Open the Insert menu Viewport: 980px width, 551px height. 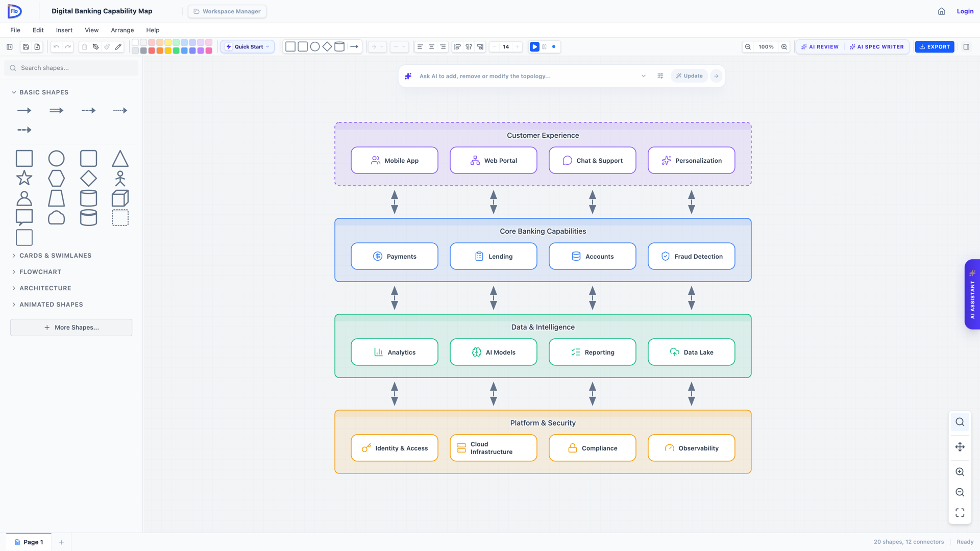pyautogui.click(x=64, y=30)
